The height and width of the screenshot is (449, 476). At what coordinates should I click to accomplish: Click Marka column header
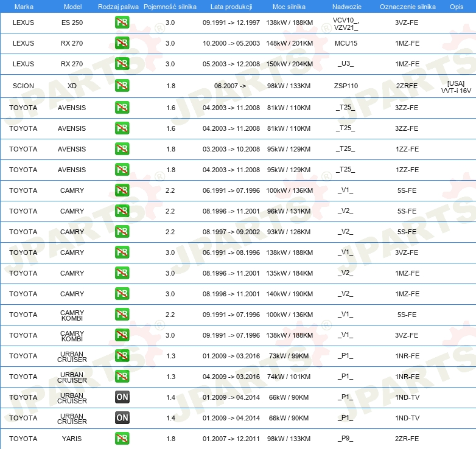point(24,7)
